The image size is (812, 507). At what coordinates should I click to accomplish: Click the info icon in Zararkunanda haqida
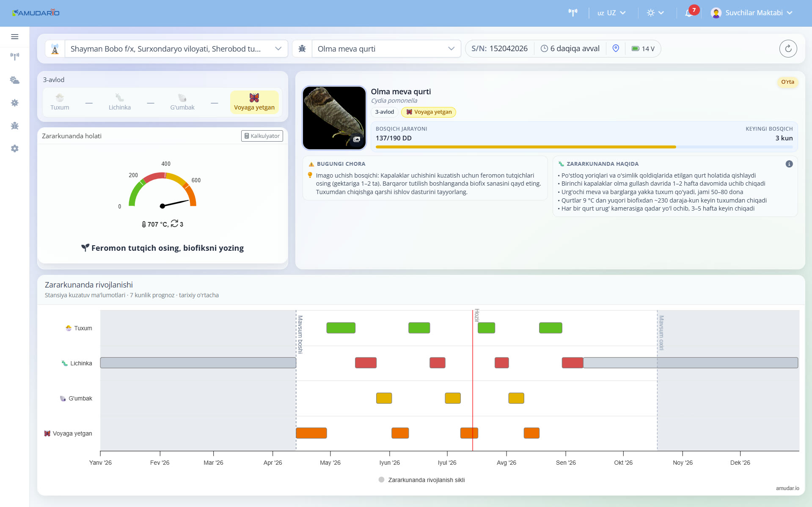[789, 164]
